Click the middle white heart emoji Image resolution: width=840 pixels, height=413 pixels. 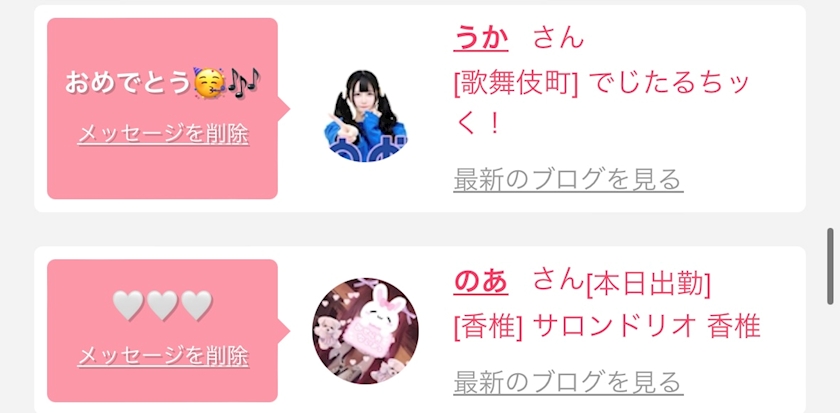tap(162, 305)
